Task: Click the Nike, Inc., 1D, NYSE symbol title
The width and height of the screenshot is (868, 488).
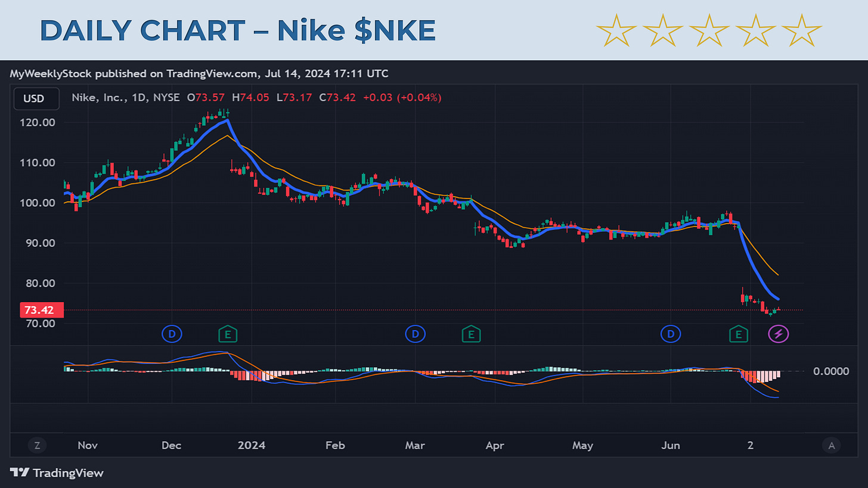Action: 126,98
